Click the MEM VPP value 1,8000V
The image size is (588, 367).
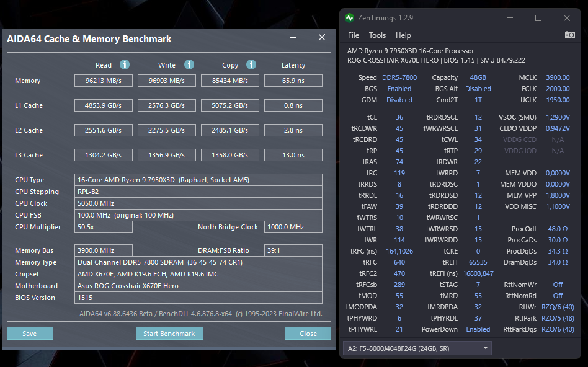click(x=558, y=195)
